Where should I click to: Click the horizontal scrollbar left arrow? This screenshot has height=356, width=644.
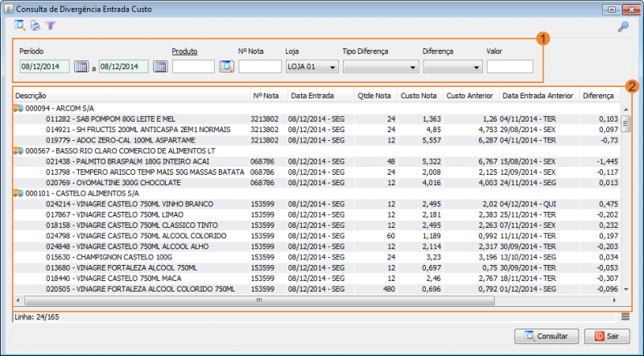click(x=18, y=300)
